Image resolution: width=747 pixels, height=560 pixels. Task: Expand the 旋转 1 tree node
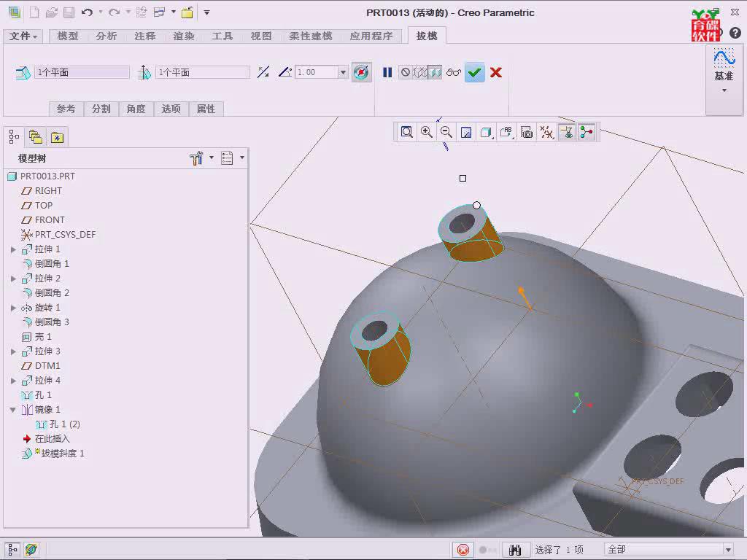(13, 308)
